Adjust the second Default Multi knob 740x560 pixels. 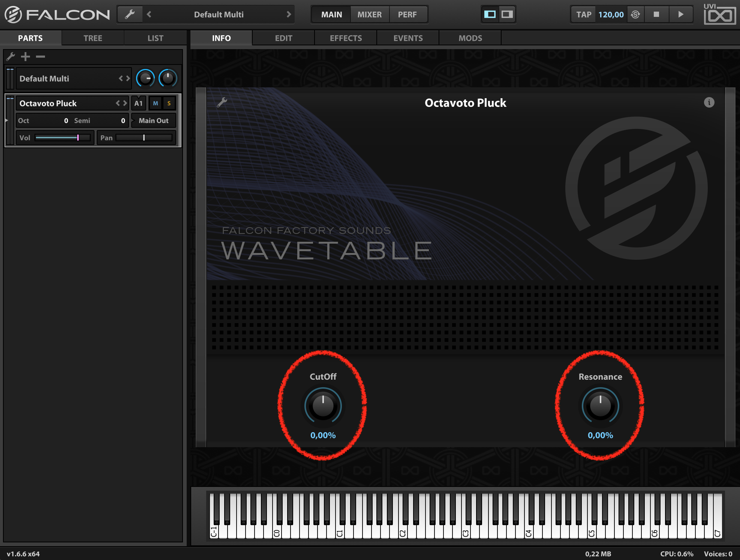pyautogui.click(x=168, y=78)
